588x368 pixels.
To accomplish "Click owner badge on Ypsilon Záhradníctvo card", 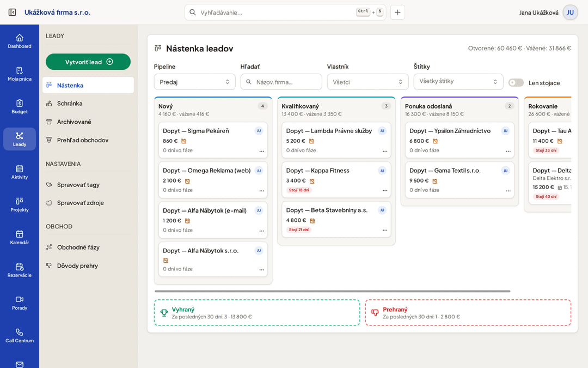I will (x=505, y=131).
